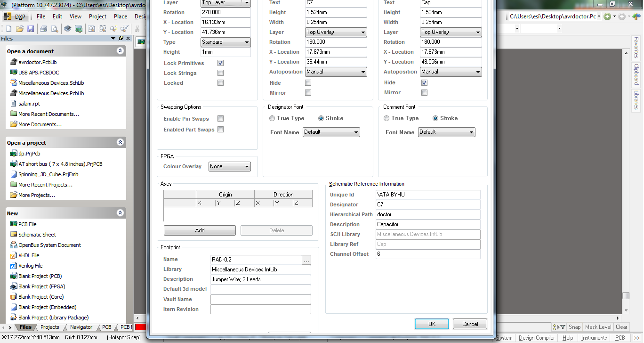Image resolution: width=644 pixels, height=343 pixels.
Task: Click the Home page icon in navigation bar
Action: pos(636,16)
